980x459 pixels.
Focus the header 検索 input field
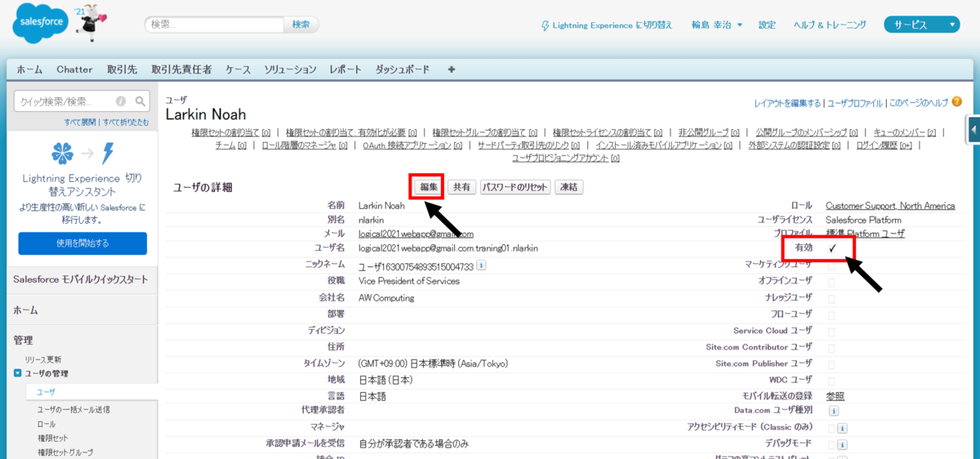tap(214, 25)
